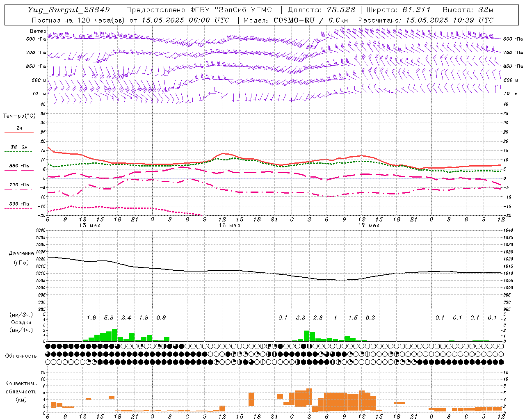Click the dashed line sample under the Td 2м legend
The width and height of the screenshot is (525, 420).
click(x=19, y=152)
